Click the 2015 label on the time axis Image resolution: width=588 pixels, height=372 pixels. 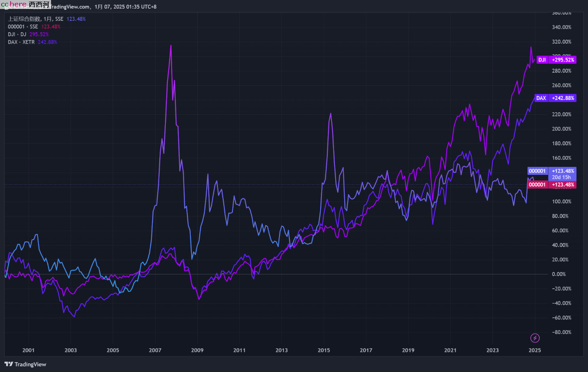click(324, 350)
